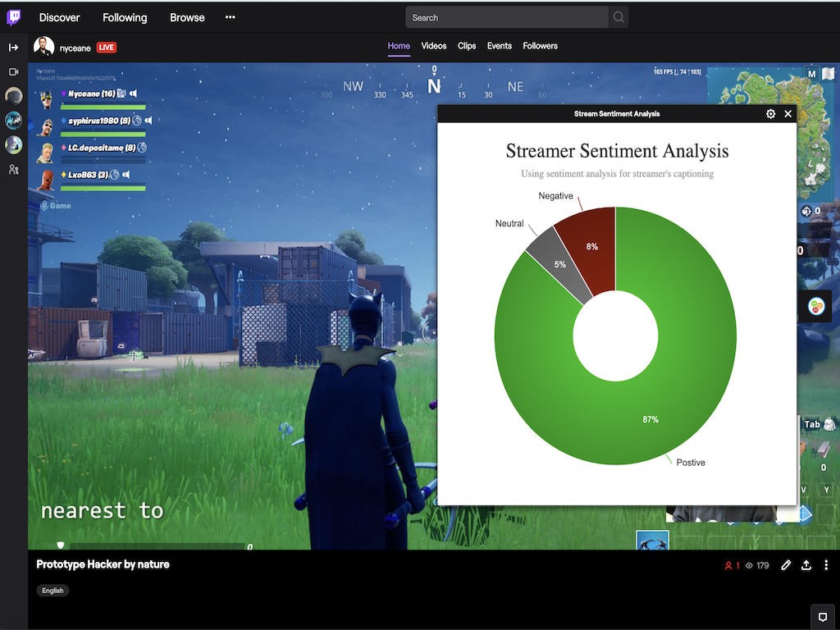Open the third followed channel avatar in sidebar

pos(13,144)
